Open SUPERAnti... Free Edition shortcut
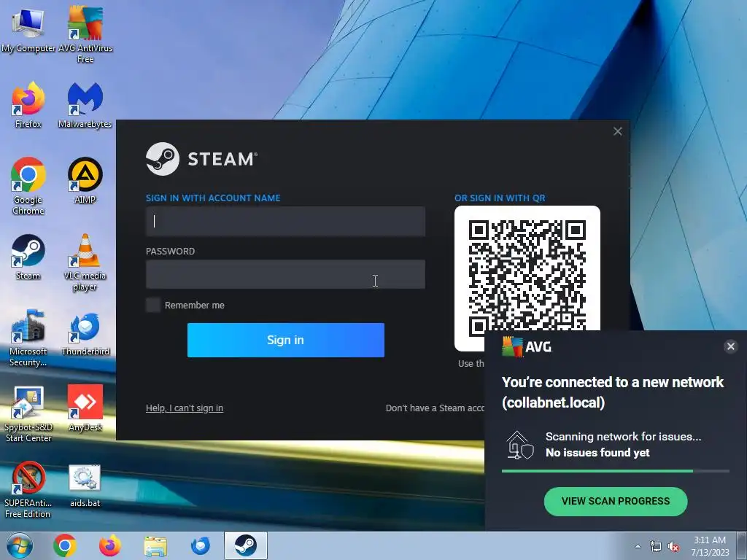Image resolution: width=747 pixels, height=560 pixels. [28, 489]
